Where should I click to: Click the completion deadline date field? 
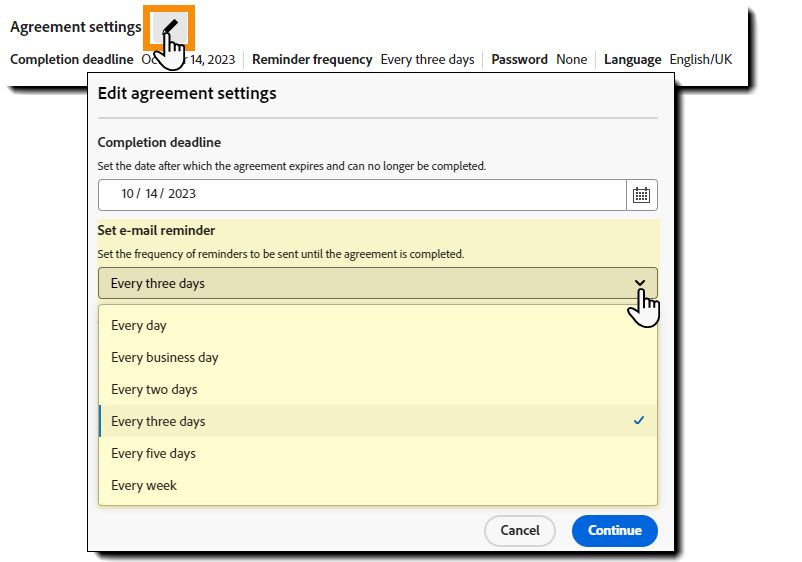tap(362, 195)
